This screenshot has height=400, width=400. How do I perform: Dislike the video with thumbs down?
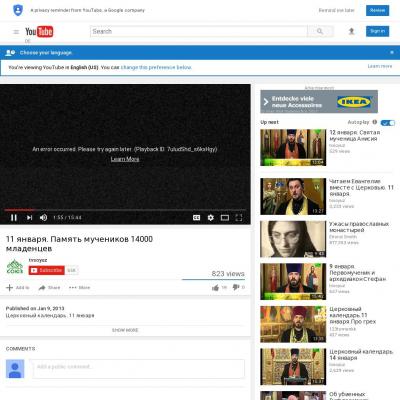pos(236,287)
